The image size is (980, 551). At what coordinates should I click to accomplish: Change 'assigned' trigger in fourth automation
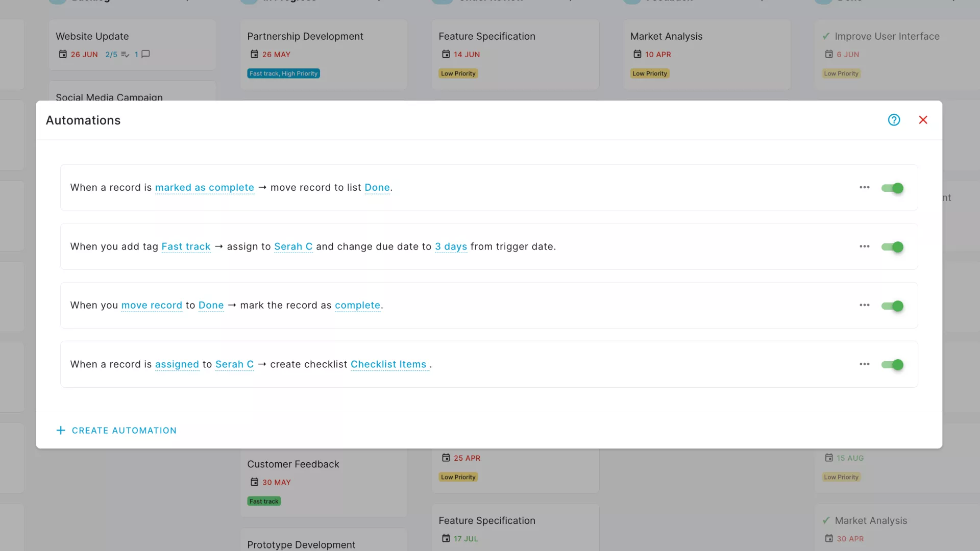(x=177, y=364)
